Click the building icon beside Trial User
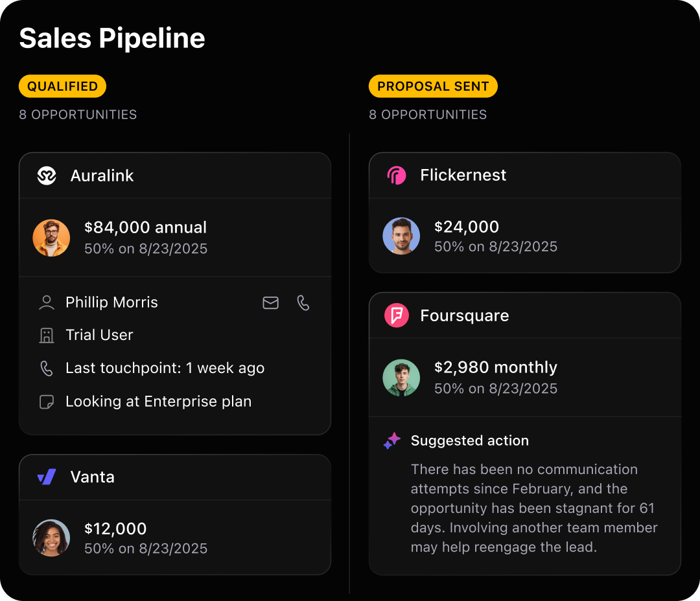Viewport: 700px width, 601px height. click(47, 335)
